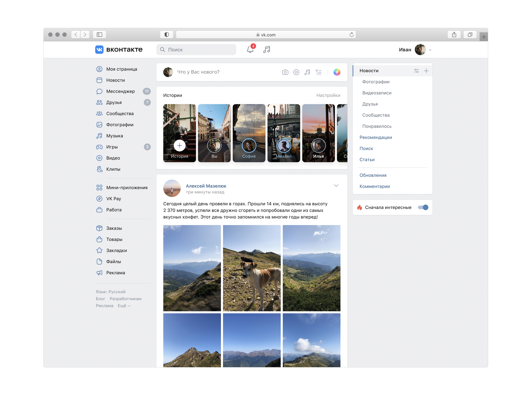Toggle the Сначала интересные switch
Viewport: 532px width, 408px height.
423,207
